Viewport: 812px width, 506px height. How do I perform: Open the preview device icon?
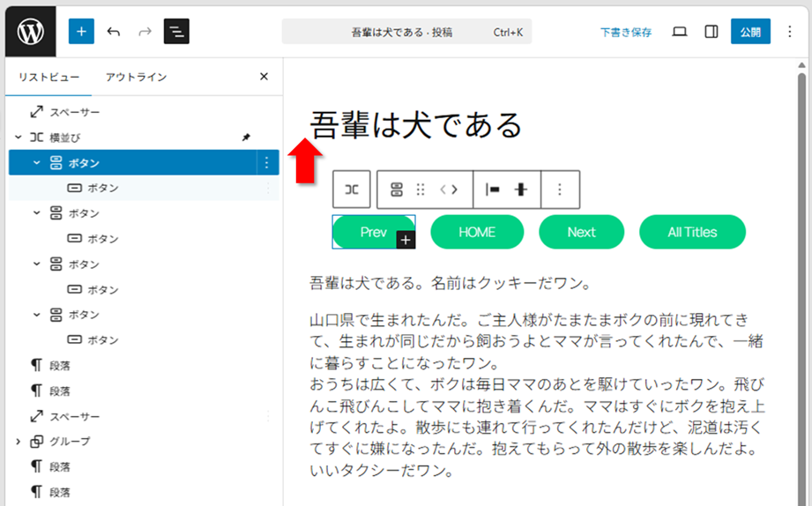[x=679, y=32]
